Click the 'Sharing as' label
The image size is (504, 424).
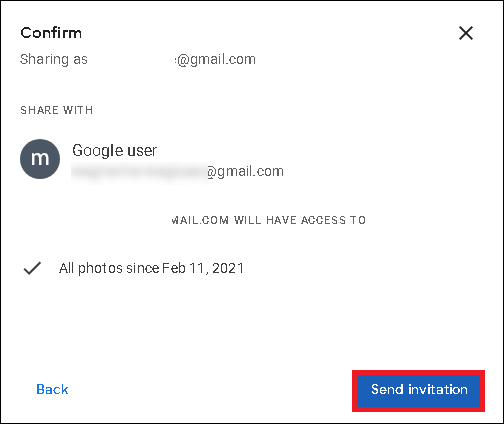point(54,59)
